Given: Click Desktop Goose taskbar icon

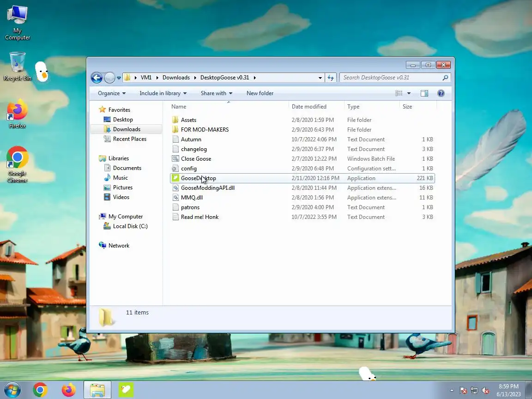Looking at the screenshot, I should pos(126,390).
